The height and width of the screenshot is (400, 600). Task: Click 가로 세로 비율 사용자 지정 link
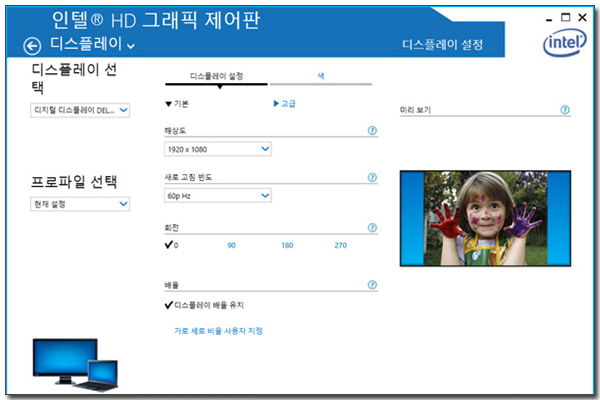click(x=218, y=331)
